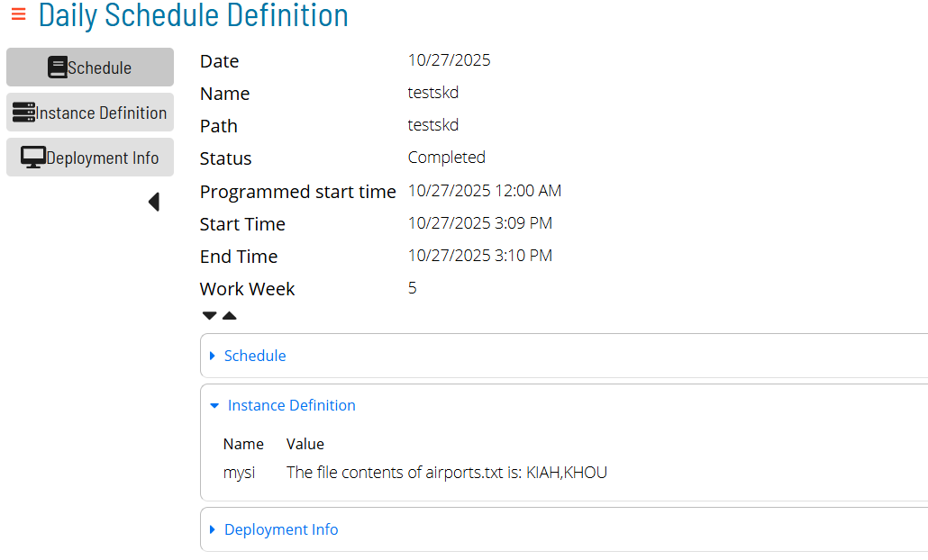Switch to the Instance Definition sidebar tab
The image size is (928, 560).
[x=89, y=112]
